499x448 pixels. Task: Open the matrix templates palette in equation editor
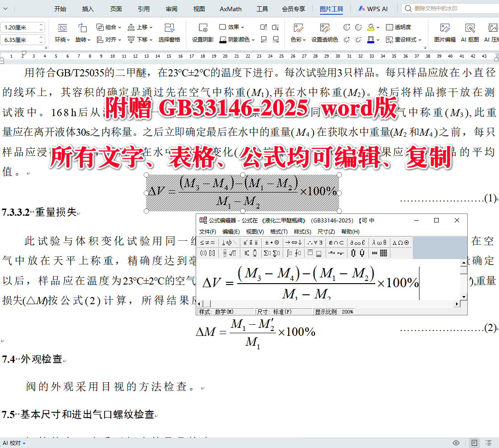[x=383, y=252]
